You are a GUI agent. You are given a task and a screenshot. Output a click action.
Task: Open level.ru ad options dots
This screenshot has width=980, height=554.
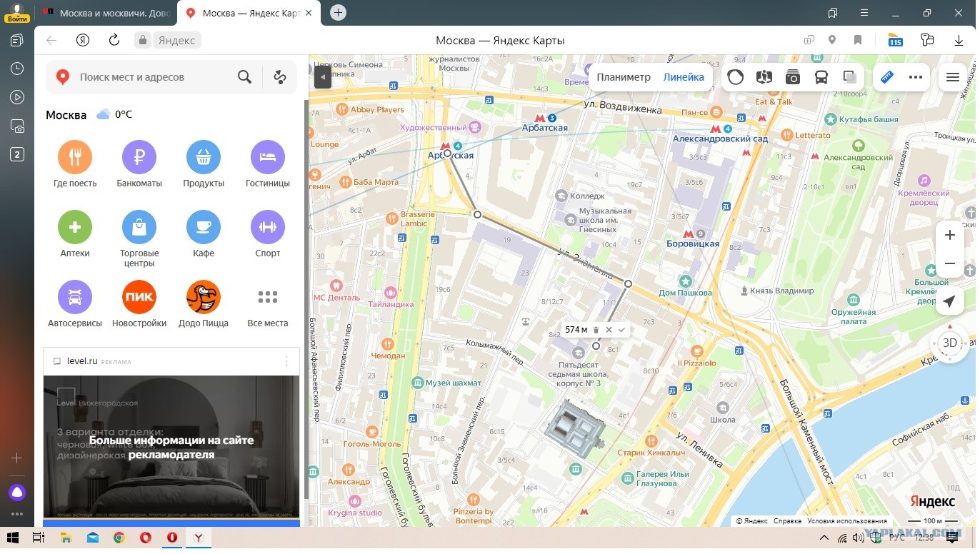click(x=287, y=361)
